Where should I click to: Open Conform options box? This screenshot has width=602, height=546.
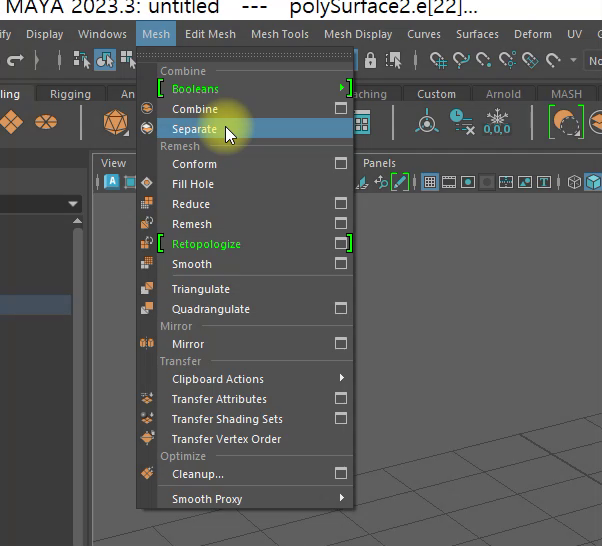point(341,163)
